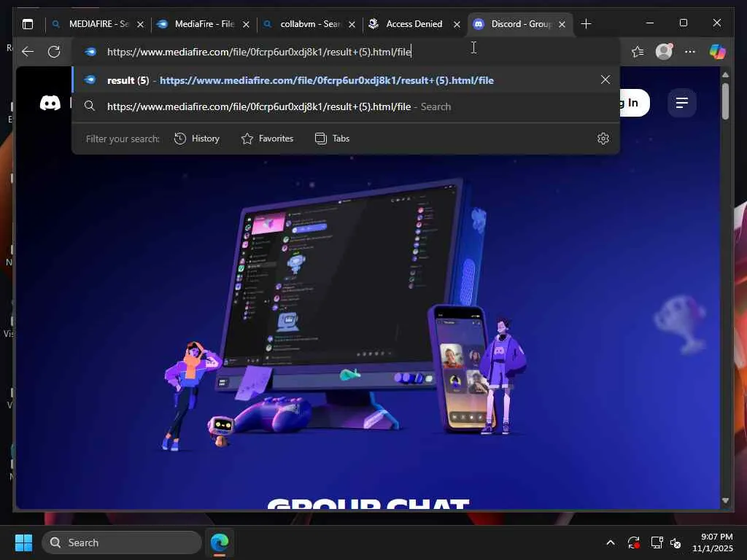The height and width of the screenshot is (560, 747).
Task: Close the Discord - Group tab
Action: pyautogui.click(x=562, y=24)
